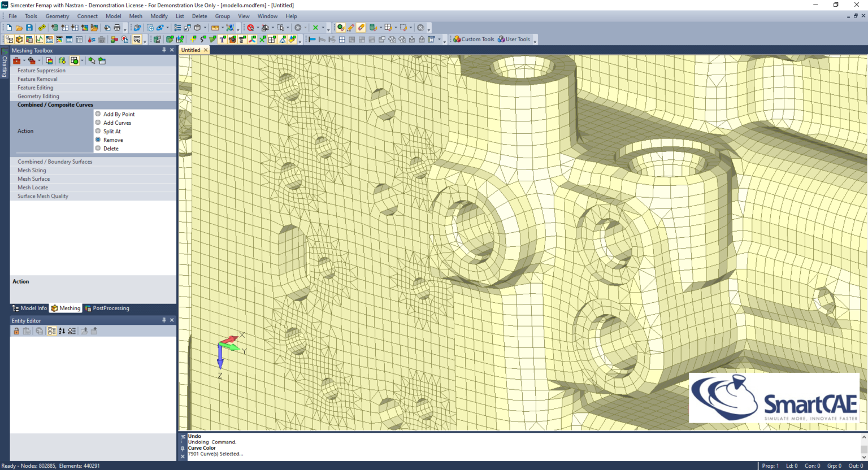Open the Geometry menu
The width and height of the screenshot is (868, 470).
point(57,16)
